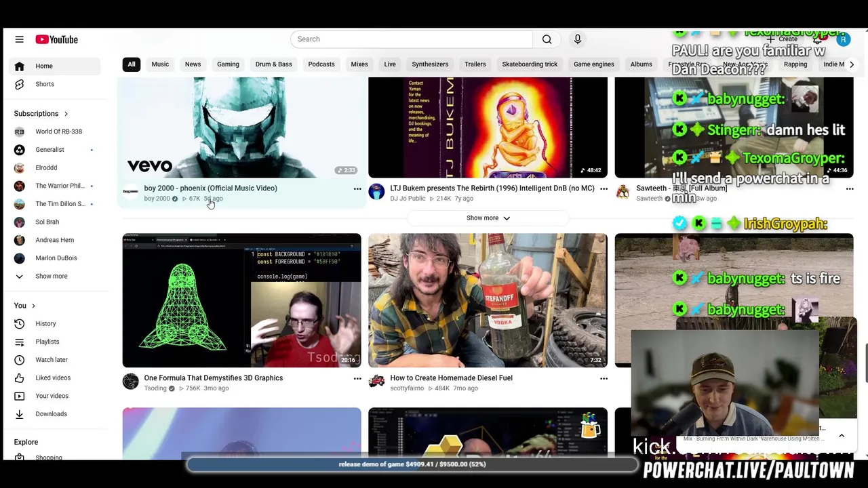The image size is (868, 488).
Task: Open options for boy 2000 phoenix video
Action: tap(357, 189)
